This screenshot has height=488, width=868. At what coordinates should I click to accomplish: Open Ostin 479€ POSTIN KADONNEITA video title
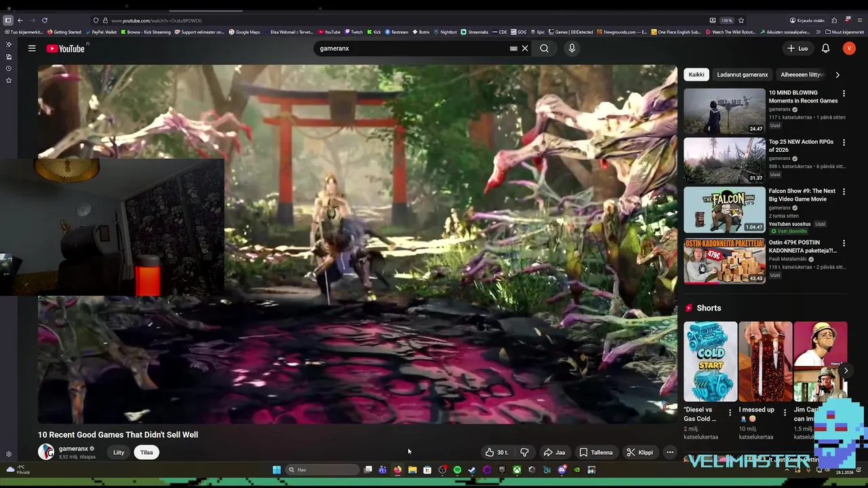803,246
